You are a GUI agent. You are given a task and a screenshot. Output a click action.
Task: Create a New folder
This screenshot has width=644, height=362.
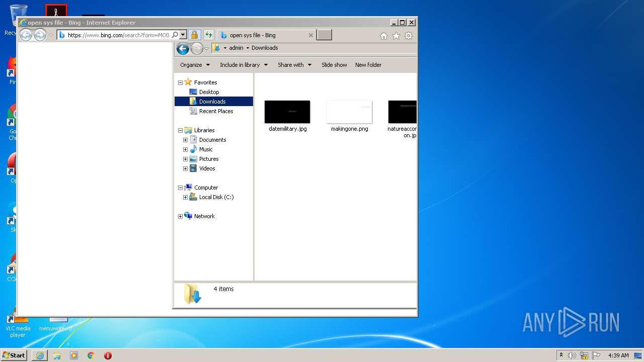point(368,65)
